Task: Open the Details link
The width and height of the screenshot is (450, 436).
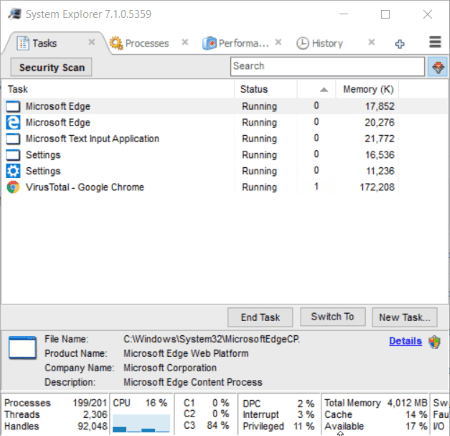Action: (x=405, y=341)
